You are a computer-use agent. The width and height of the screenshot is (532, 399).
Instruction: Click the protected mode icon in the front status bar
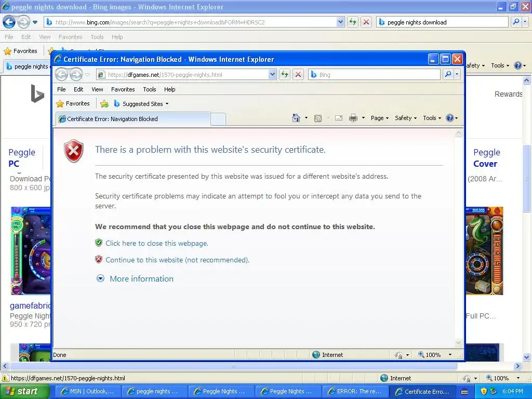[399, 355]
